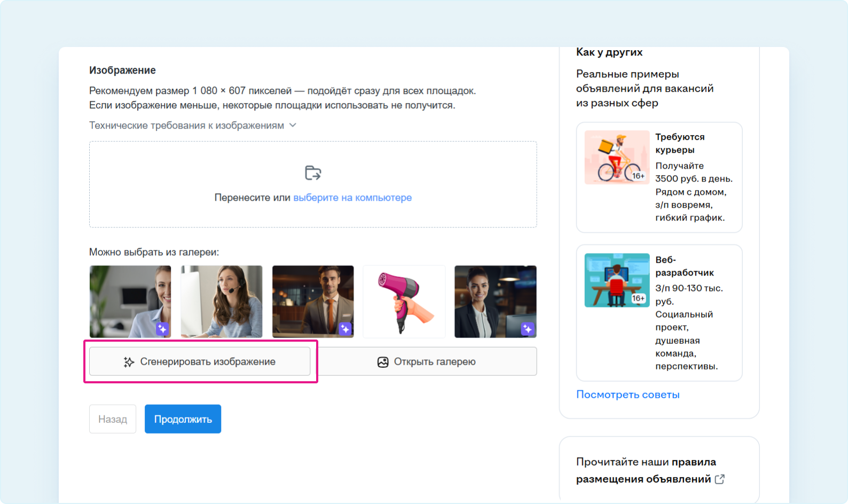
Task: Click Требуются курьеры example heading
Action: click(680, 144)
